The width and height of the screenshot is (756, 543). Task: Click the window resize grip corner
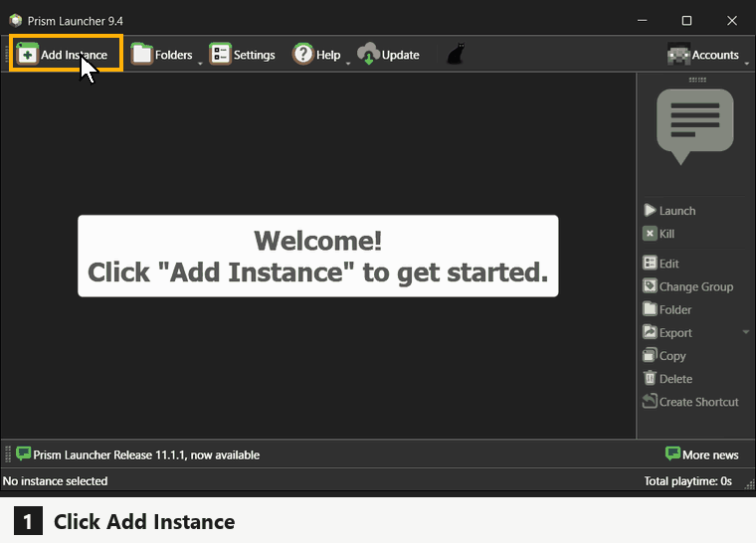pos(750,484)
